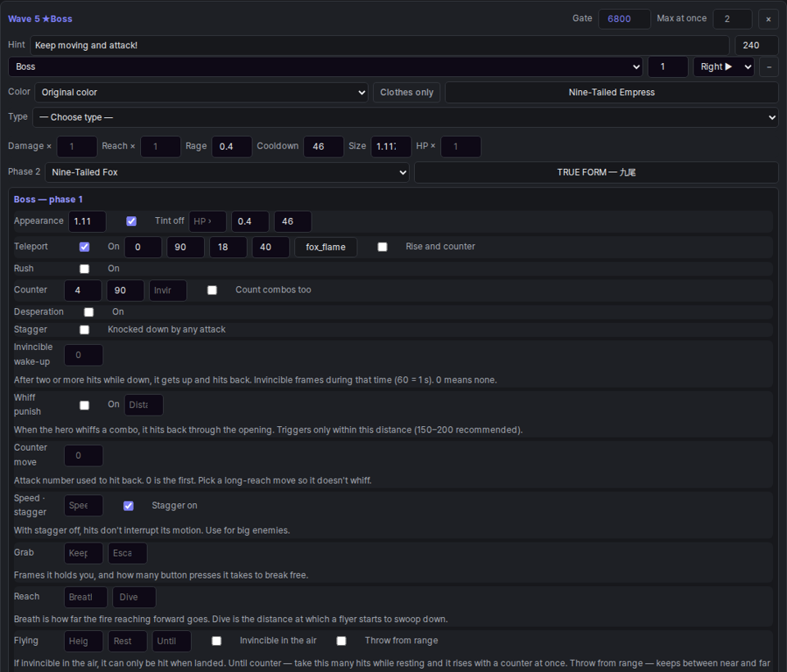The height and width of the screenshot is (672, 787).
Task: Check the Count combos too checkbox
Action: pyautogui.click(x=212, y=290)
